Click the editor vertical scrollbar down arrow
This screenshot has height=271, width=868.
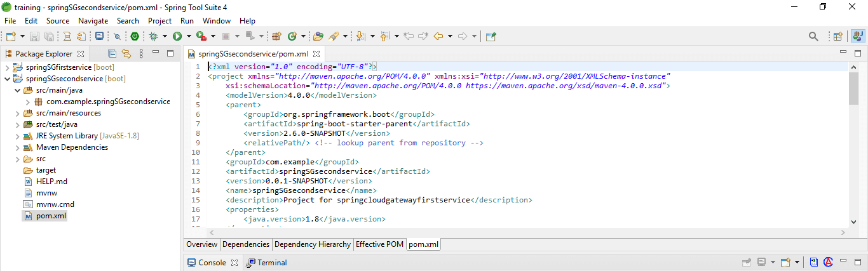click(853, 221)
